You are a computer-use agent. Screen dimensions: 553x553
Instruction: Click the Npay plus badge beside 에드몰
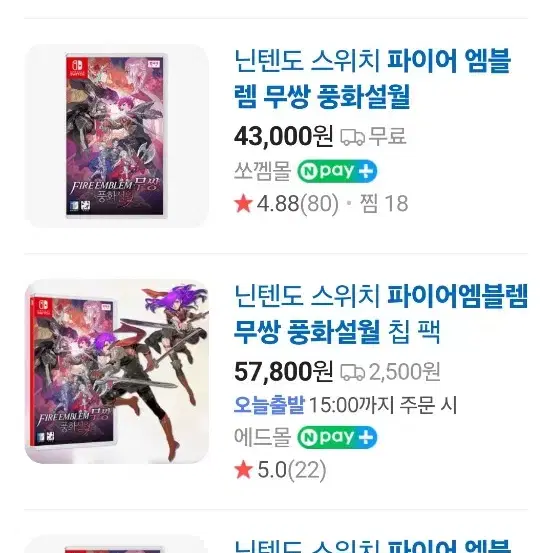pyautogui.click(x=337, y=437)
